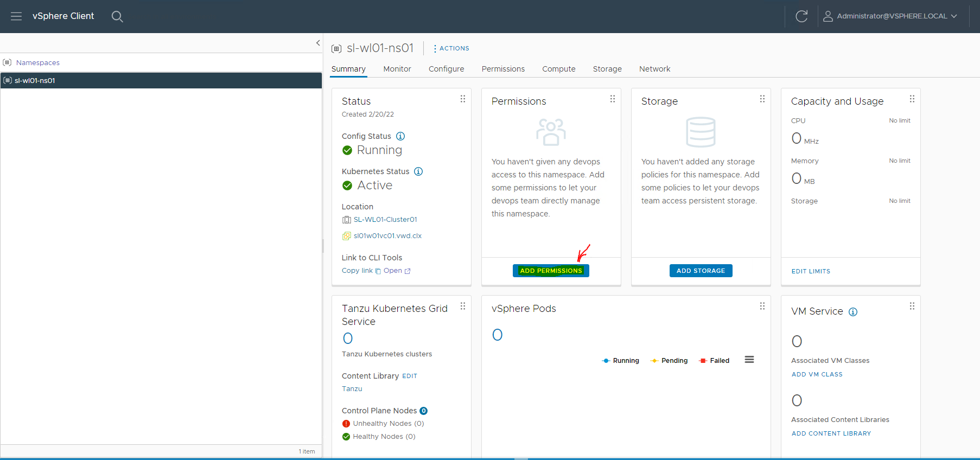Open the Actions menu for sl-wl01-ns01
980x460 pixels.
[x=451, y=48]
